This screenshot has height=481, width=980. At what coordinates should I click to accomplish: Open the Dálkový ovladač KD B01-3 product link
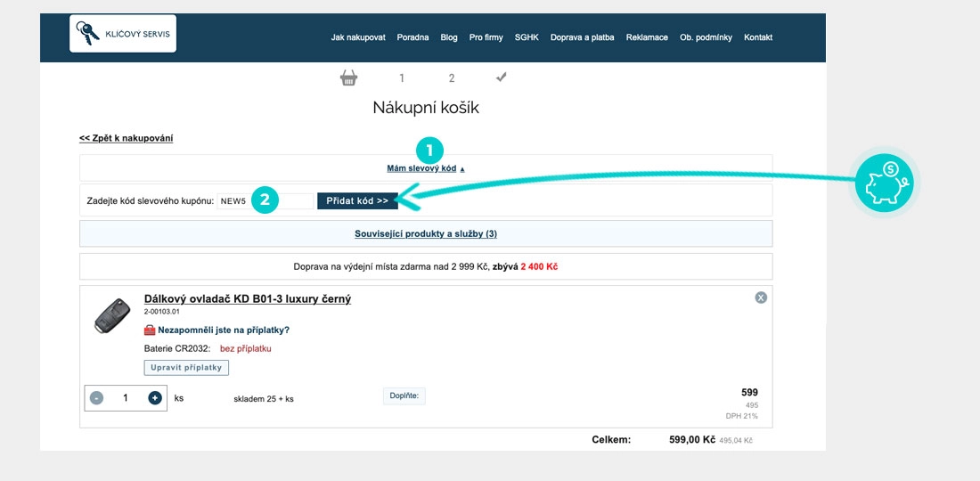pos(247,298)
